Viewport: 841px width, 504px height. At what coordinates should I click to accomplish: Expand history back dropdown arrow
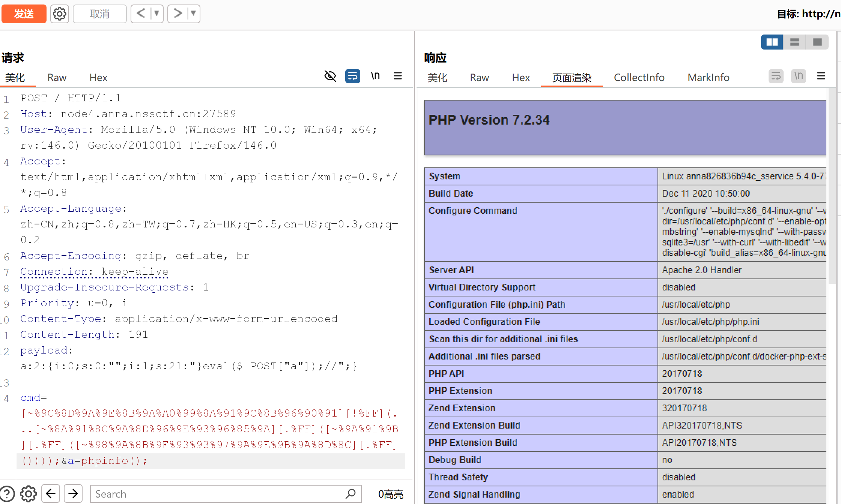(x=157, y=14)
